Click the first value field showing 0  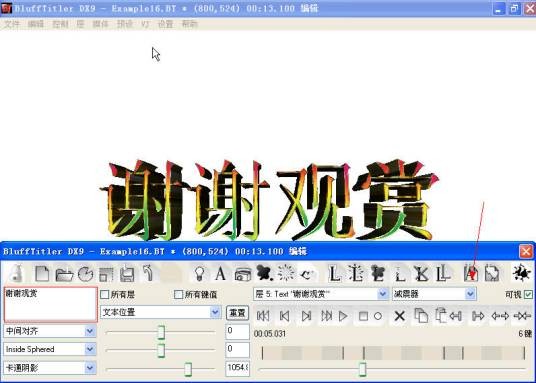pos(238,331)
